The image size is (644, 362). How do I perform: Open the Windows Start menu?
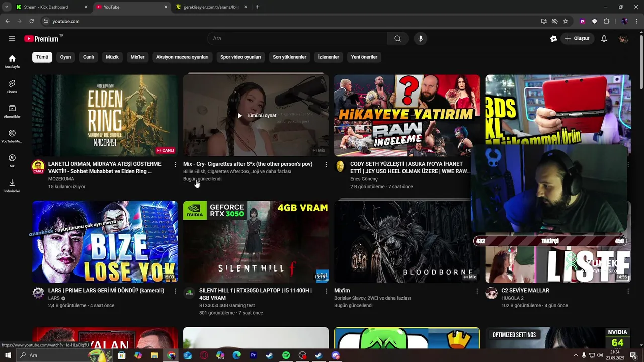8,355
